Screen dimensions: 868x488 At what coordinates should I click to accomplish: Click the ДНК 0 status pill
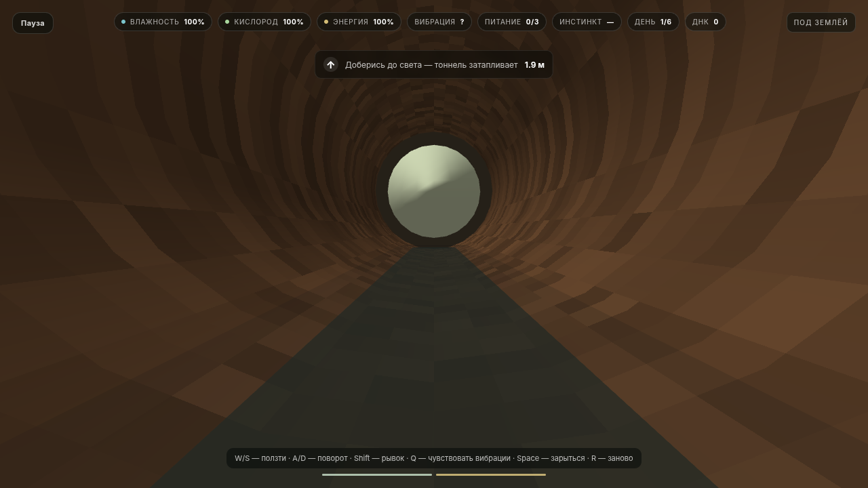pos(705,22)
